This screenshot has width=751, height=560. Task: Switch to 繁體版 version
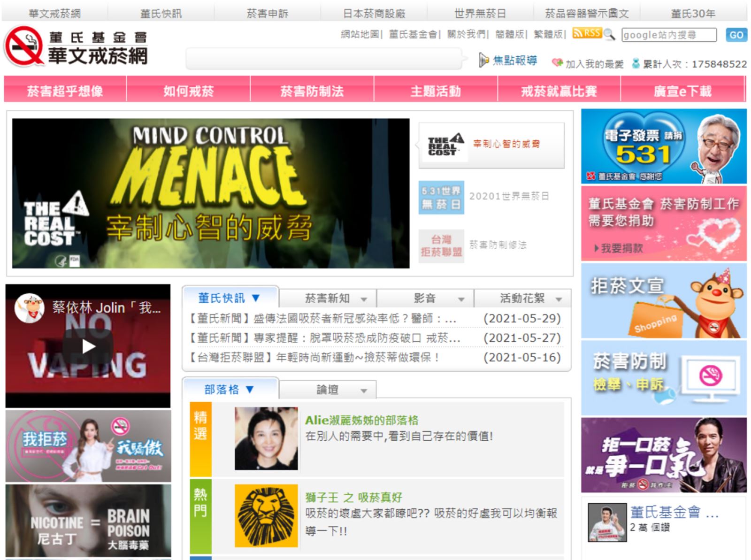click(x=548, y=34)
